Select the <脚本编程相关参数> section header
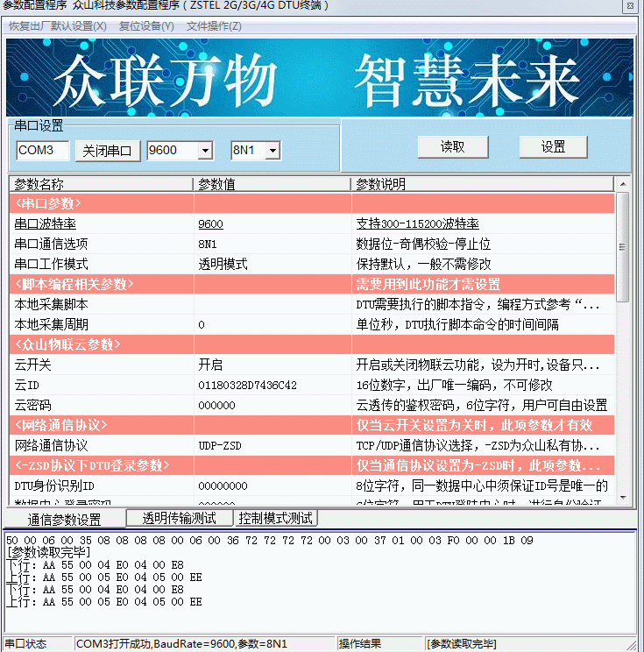Image resolution: width=644 pixels, height=652 pixels. click(x=312, y=285)
